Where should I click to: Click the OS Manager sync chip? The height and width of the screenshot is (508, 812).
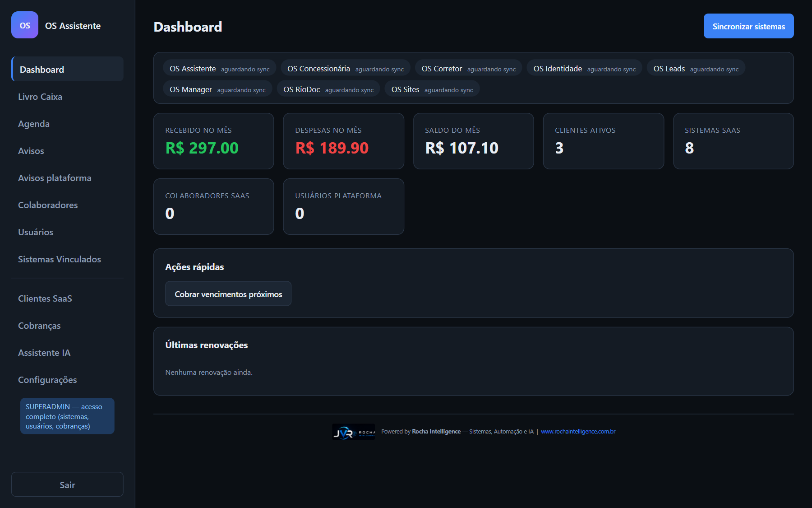pyautogui.click(x=217, y=89)
